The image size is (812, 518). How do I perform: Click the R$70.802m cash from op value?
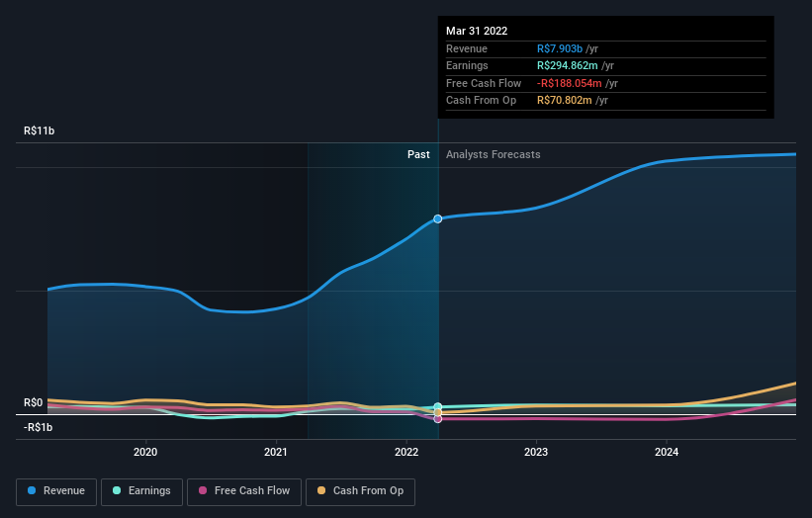(x=564, y=101)
